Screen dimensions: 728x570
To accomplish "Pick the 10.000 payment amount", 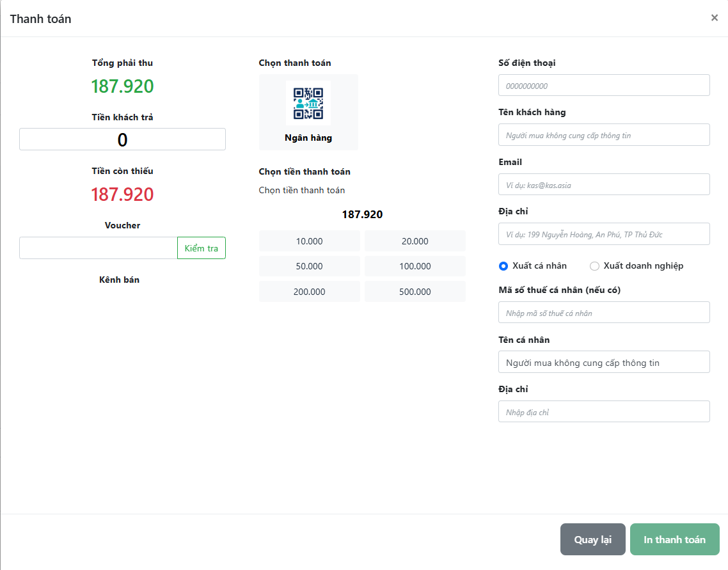I will (x=310, y=241).
